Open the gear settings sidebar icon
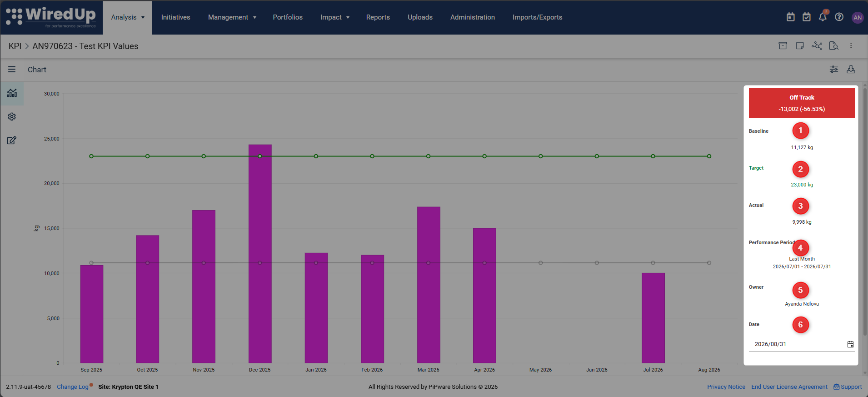This screenshot has height=397, width=868. [12, 117]
